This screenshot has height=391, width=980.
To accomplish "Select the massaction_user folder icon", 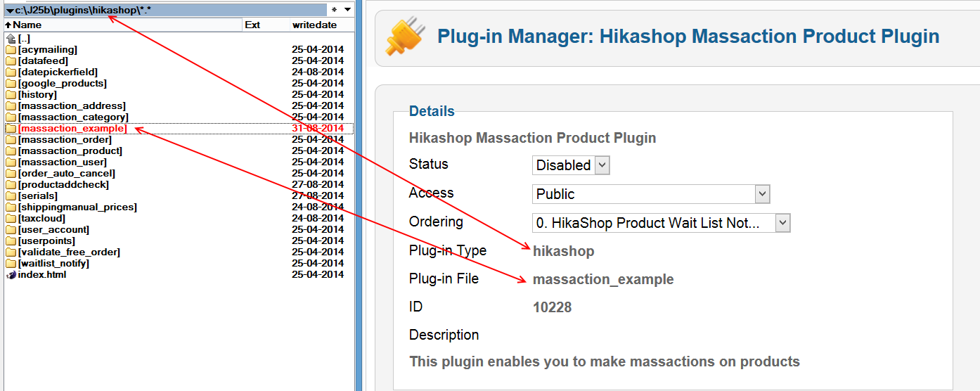I will click(11, 162).
